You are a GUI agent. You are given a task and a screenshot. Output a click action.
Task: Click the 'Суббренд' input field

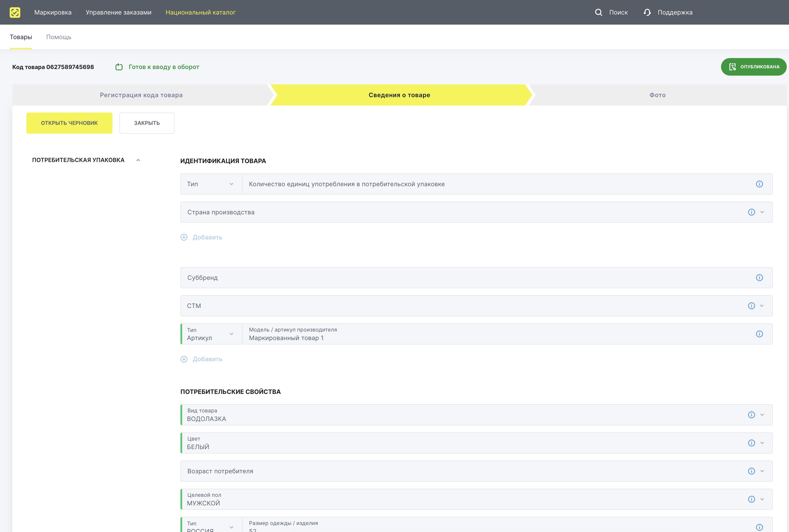click(x=476, y=277)
